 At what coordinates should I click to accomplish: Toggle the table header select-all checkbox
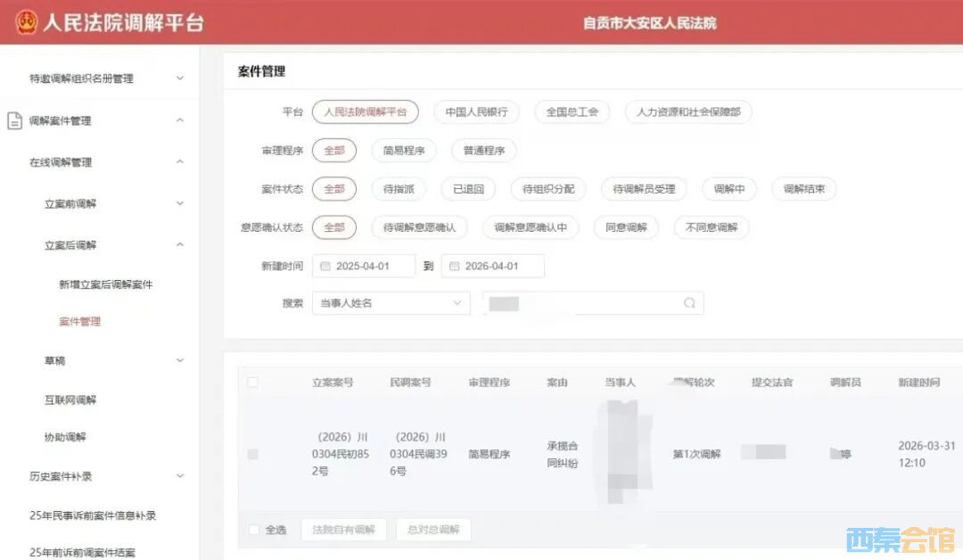pyautogui.click(x=252, y=383)
